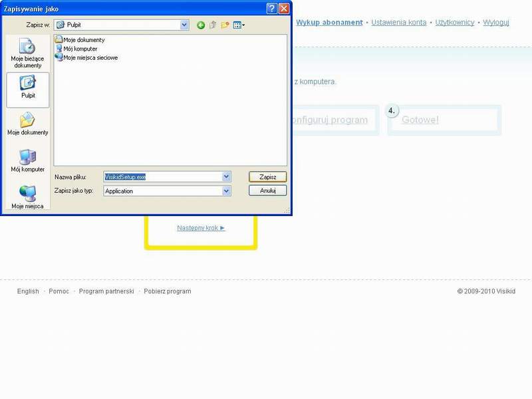The image size is (532, 399).
Task: Click the dialog help question mark button
Action: tap(272, 8)
